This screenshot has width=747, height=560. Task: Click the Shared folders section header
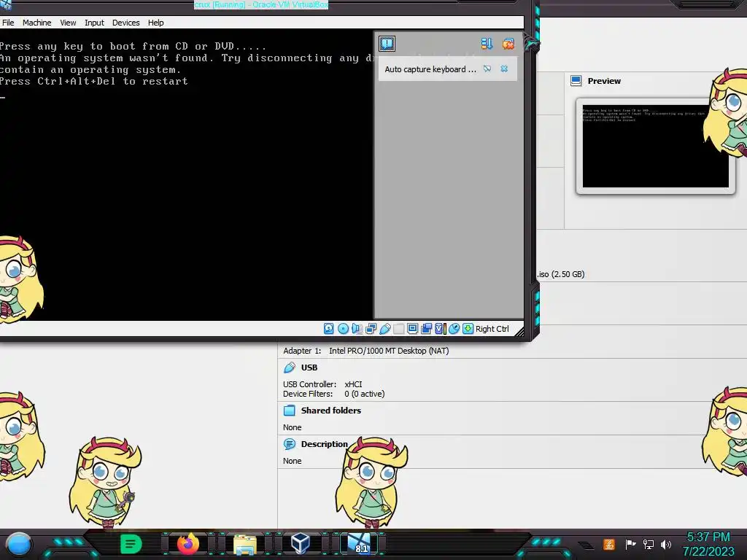(330, 411)
